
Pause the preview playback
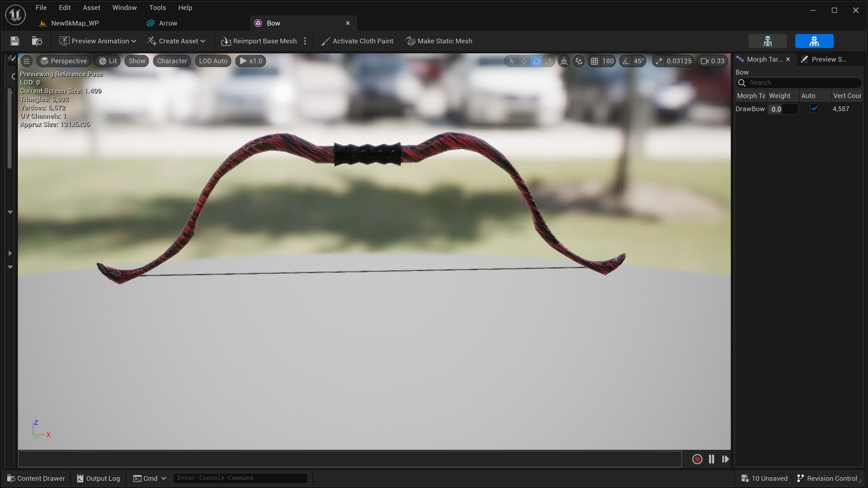pos(712,459)
